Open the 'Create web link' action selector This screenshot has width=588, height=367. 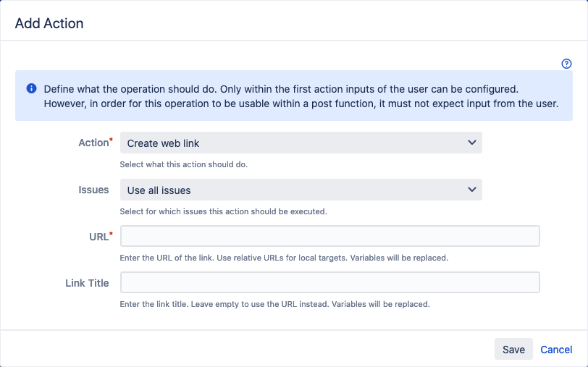point(301,143)
